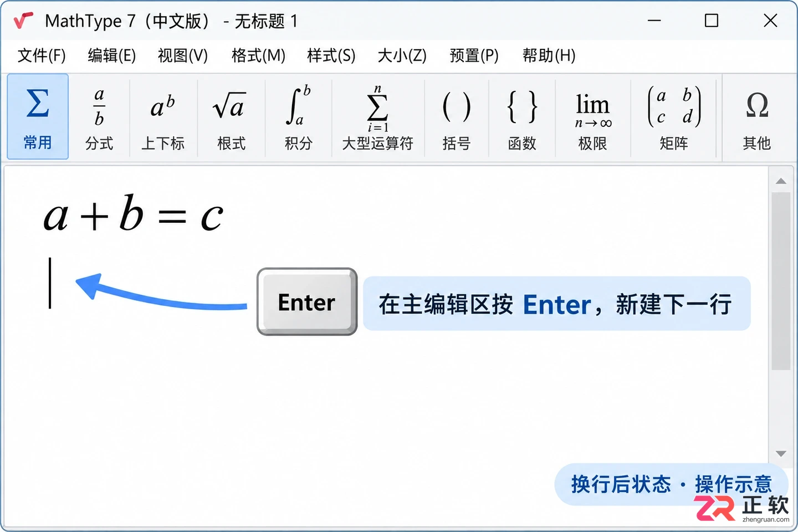
Task: Select the 常用 sigma toolbar tab
Action: click(x=38, y=116)
